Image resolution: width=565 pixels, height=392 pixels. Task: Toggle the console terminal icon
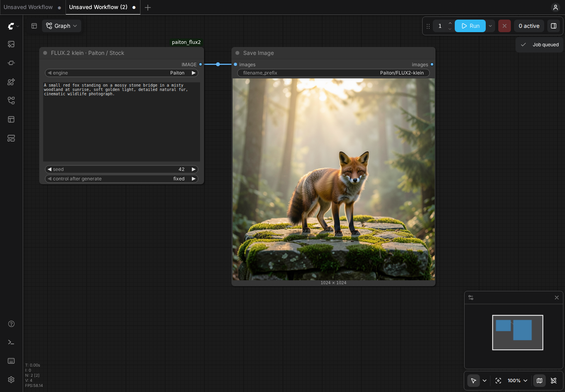11,342
